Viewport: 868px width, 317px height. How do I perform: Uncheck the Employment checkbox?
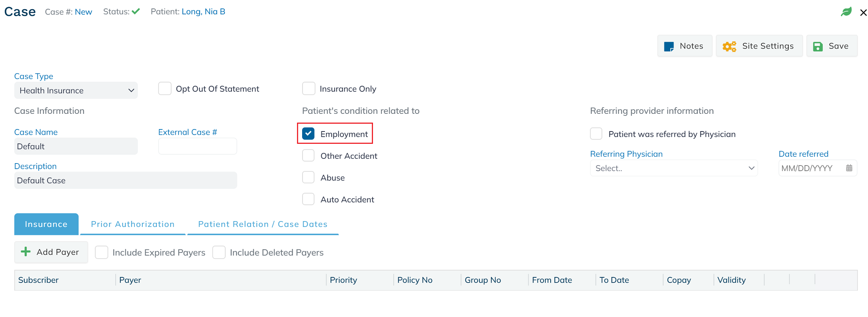click(309, 133)
